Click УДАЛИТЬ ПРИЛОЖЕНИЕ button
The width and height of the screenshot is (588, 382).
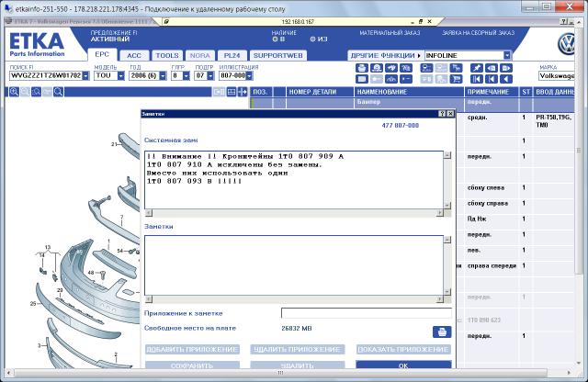coord(298,349)
